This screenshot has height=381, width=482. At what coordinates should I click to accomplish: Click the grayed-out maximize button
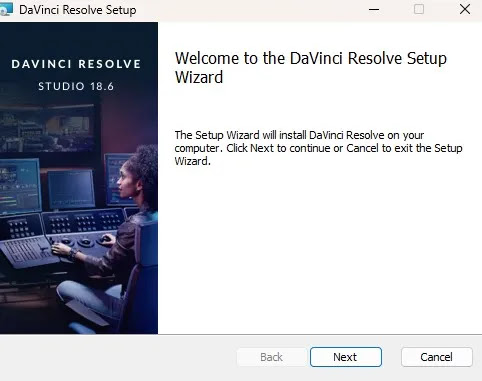419,9
